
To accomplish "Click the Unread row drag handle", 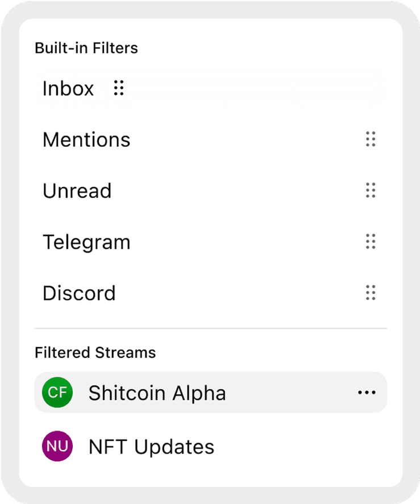I will (x=371, y=191).
